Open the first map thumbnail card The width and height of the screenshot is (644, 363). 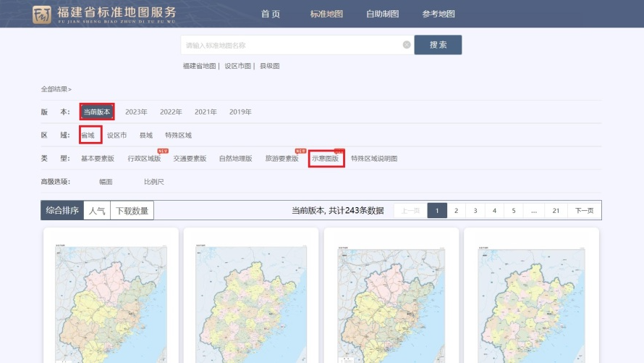pos(111,296)
